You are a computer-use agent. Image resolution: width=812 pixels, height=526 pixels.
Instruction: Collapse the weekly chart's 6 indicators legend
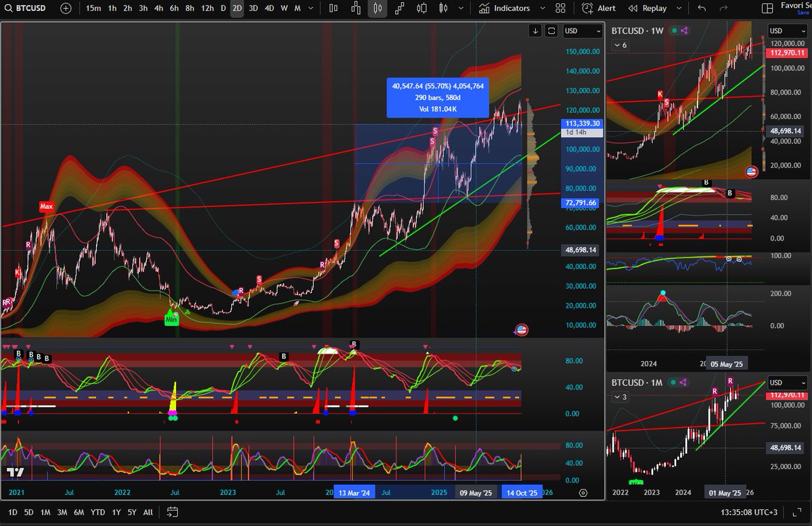(621, 45)
